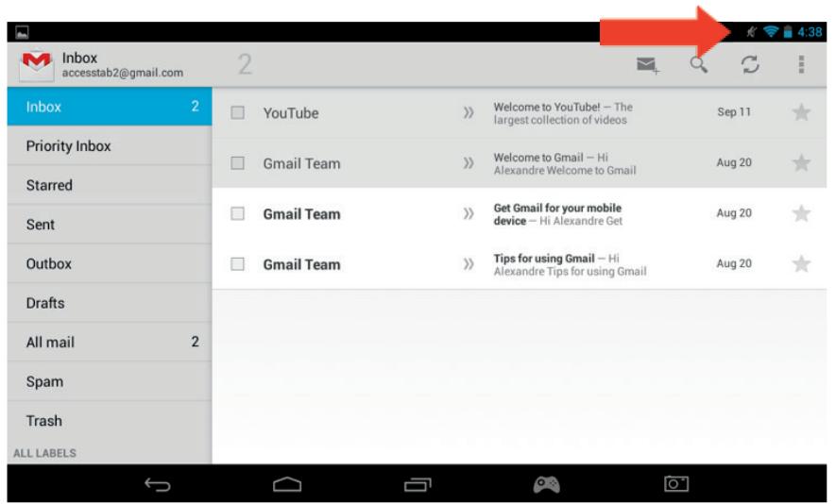This screenshot has width=836, height=504.
Task: Check the Get Gmail for mobile email checkbox
Action: pyautogui.click(x=237, y=213)
